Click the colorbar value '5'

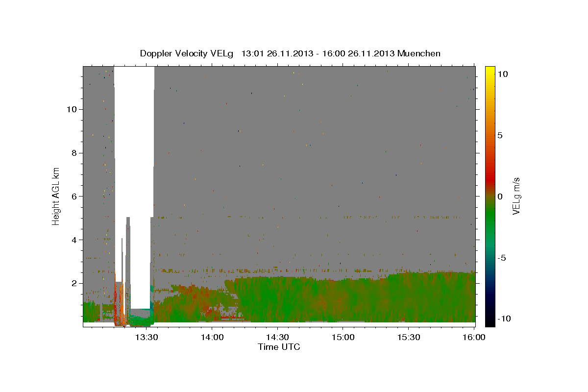[500, 135]
